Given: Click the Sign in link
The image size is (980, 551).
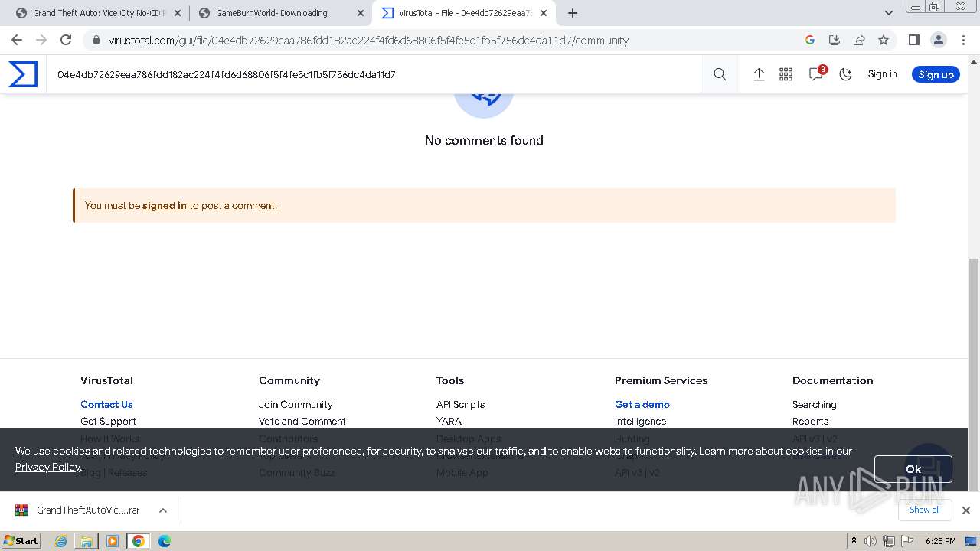Looking at the screenshot, I should tap(882, 74).
